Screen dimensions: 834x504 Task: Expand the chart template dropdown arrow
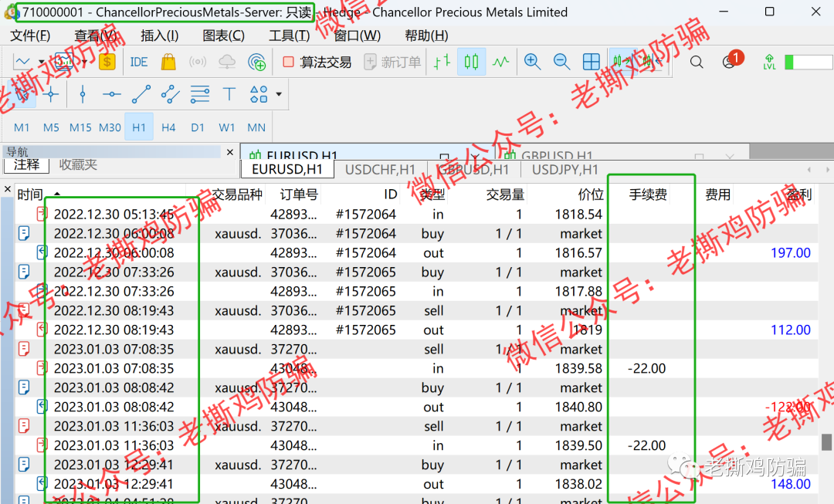(41, 63)
